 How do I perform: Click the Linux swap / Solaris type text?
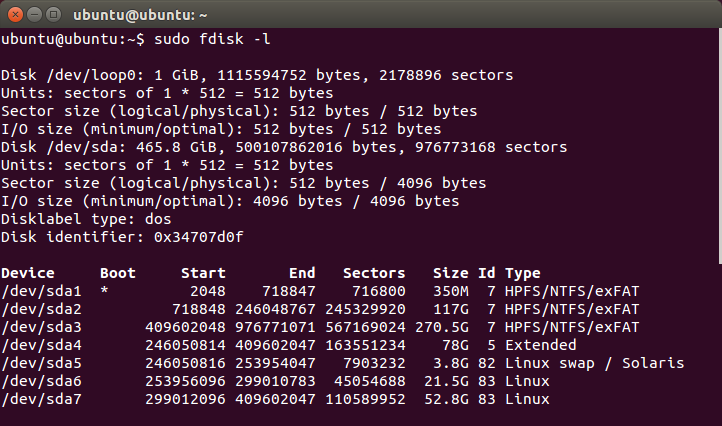pyautogui.click(x=594, y=363)
